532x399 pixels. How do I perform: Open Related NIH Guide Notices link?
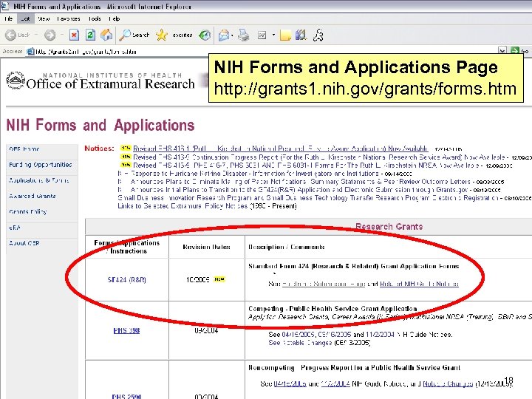coord(419,284)
